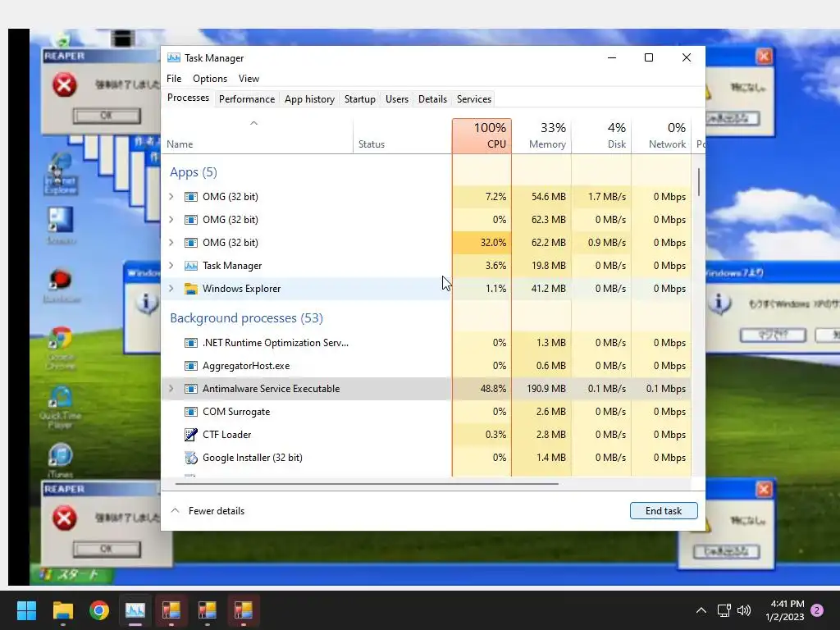Screen dimensions: 840x630
Task: Open the Options menu
Action: coord(210,79)
